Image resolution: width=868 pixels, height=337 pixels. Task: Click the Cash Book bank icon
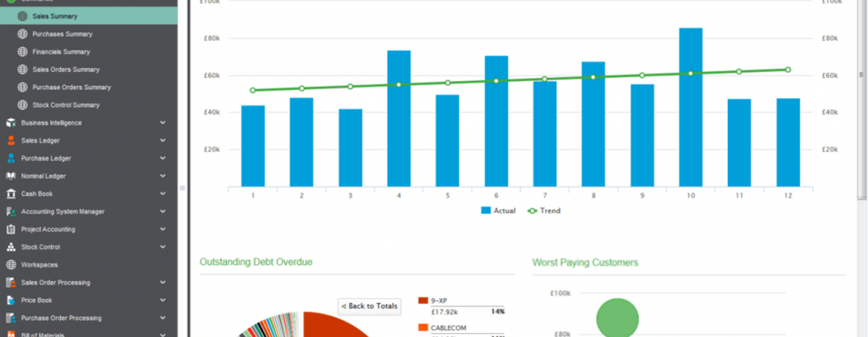(10, 193)
